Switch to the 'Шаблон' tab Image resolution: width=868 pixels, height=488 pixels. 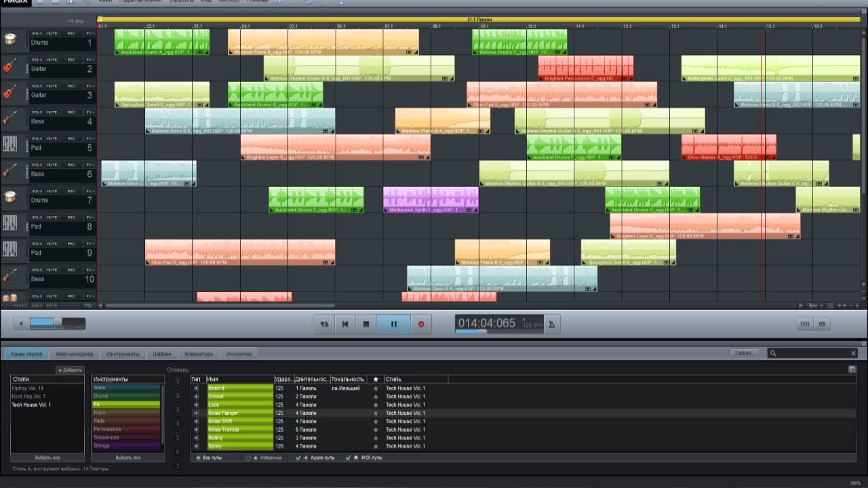pos(162,354)
